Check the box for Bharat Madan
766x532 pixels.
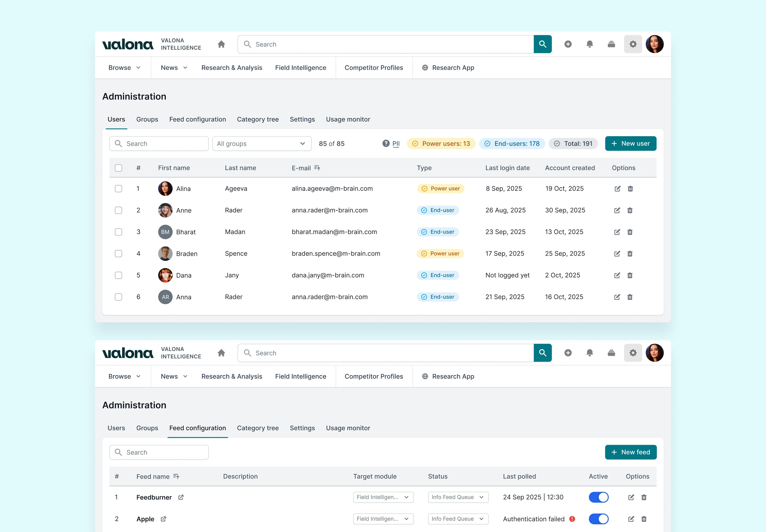click(118, 232)
